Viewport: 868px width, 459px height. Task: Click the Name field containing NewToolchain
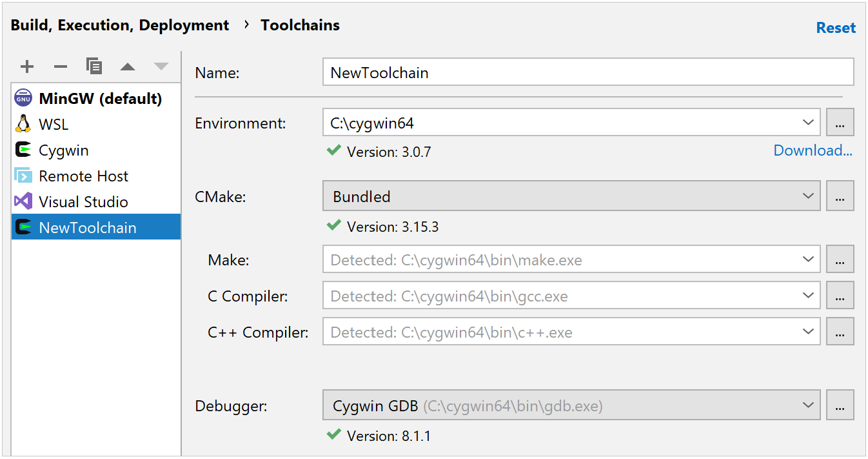click(587, 72)
